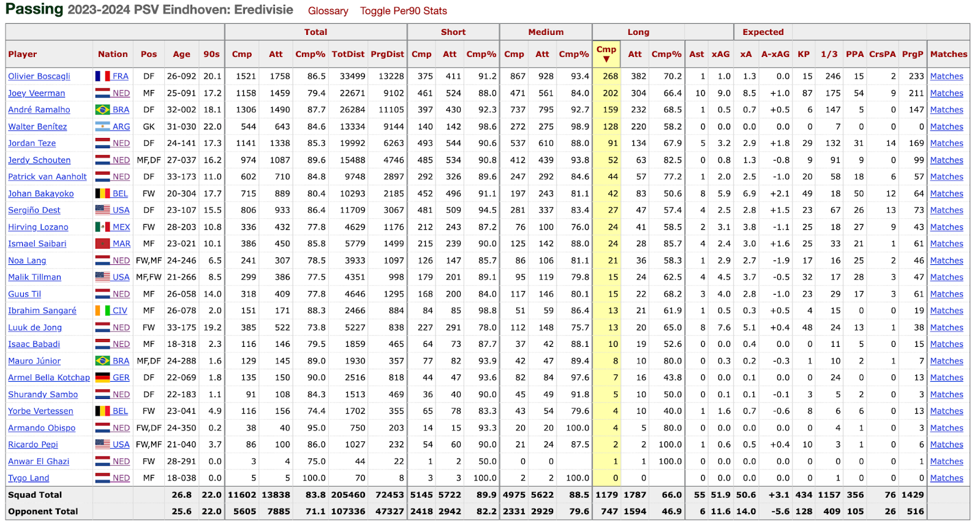Select Boscagli's highlighted Long Cmp value 268
This screenshot has height=524, width=980.
tap(610, 76)
